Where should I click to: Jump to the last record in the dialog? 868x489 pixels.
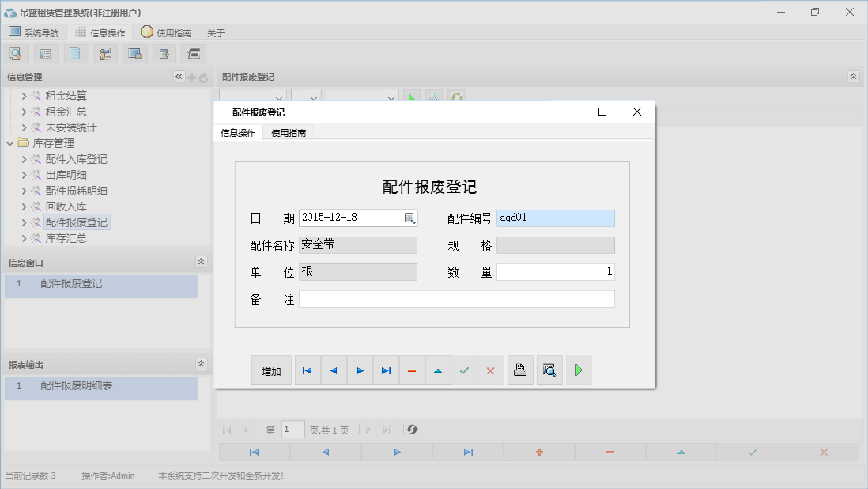coord(386,370)
